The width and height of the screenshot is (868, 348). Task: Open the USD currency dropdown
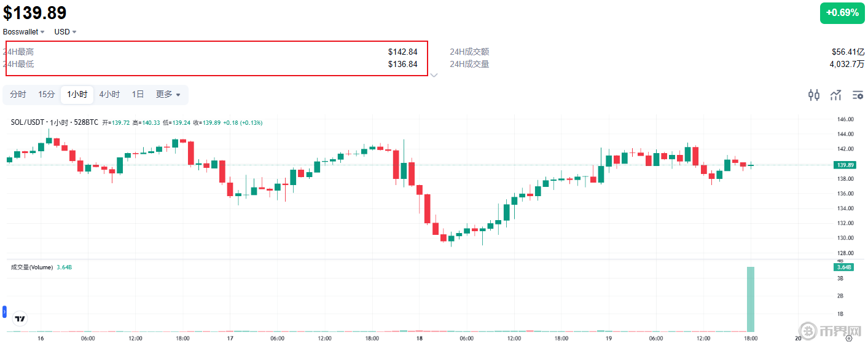[66, 31]
